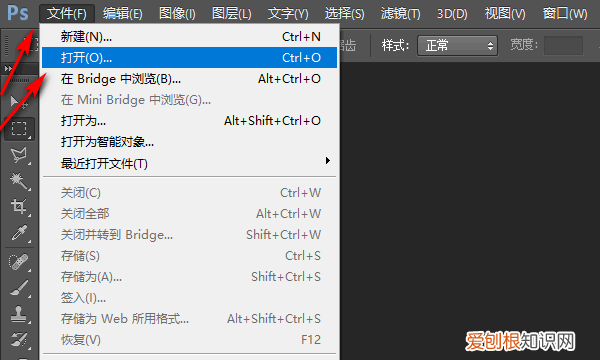
Task: Open the 图层(L) menu
Action: [232, 14]
